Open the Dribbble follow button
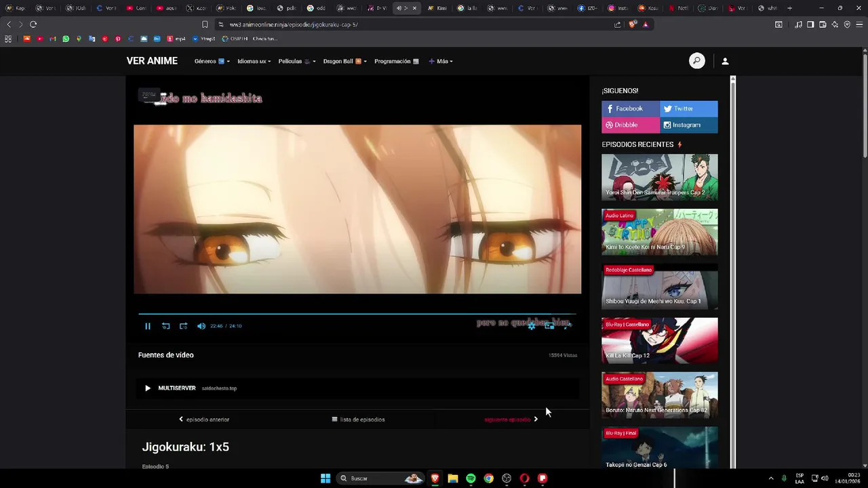Image resolution: width=868 pixels, height=488 pixels. [x=631, y=125]
